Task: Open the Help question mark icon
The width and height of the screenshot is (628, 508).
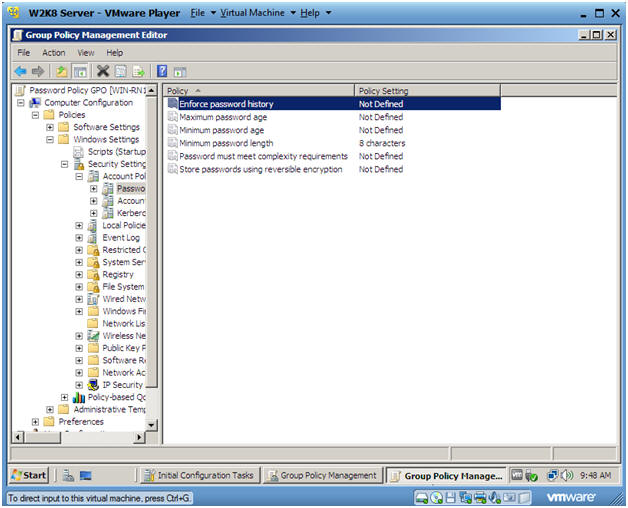Action: (162, 71)
